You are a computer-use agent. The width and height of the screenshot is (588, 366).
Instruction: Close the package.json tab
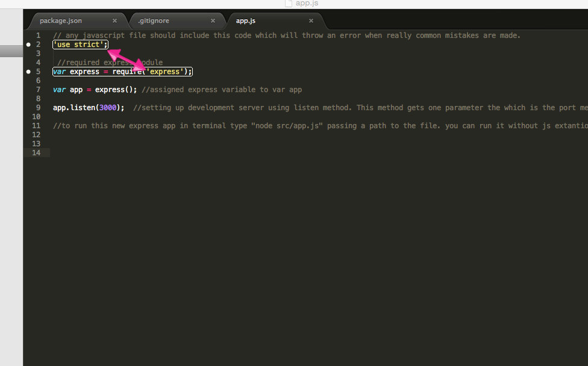pos(114,20)
